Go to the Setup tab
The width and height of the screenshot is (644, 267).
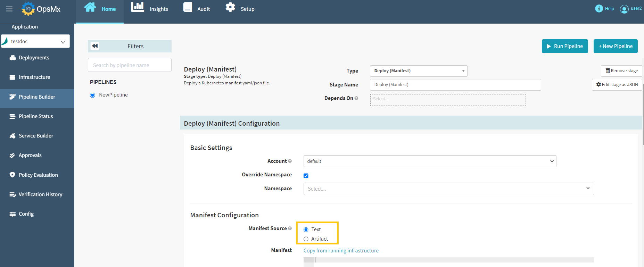pyautogui.click(x=240, y=9)
